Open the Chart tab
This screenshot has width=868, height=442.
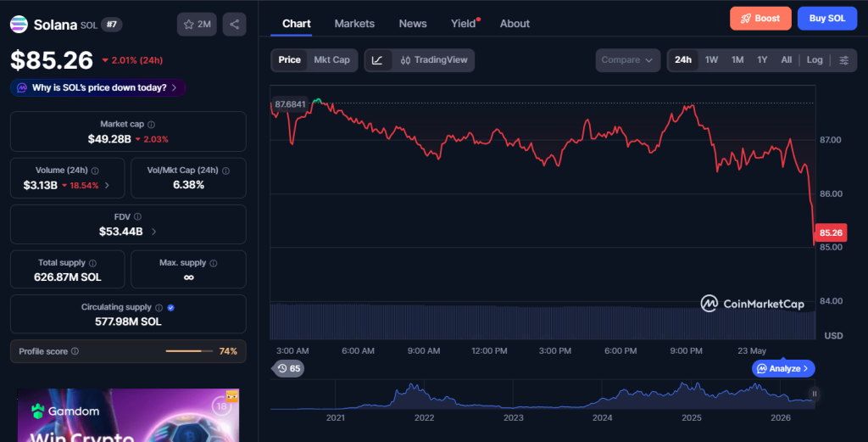(296, 24)
